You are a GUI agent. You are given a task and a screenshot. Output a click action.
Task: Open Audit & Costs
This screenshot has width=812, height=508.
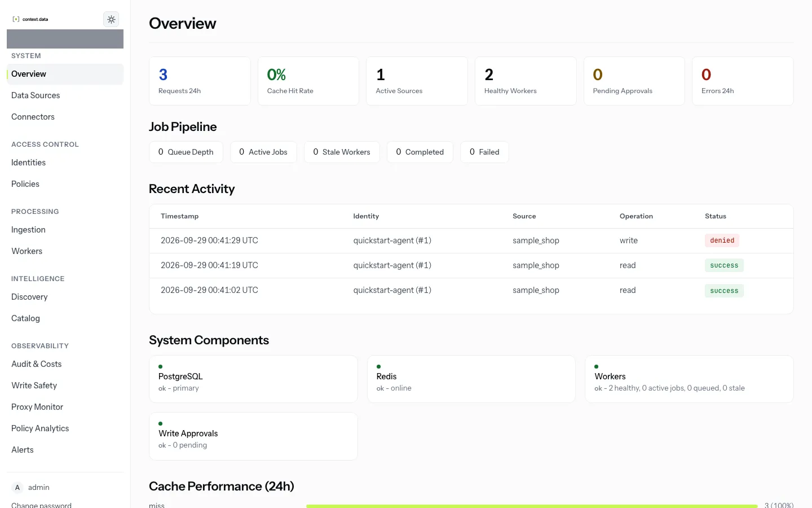[65, 364]
